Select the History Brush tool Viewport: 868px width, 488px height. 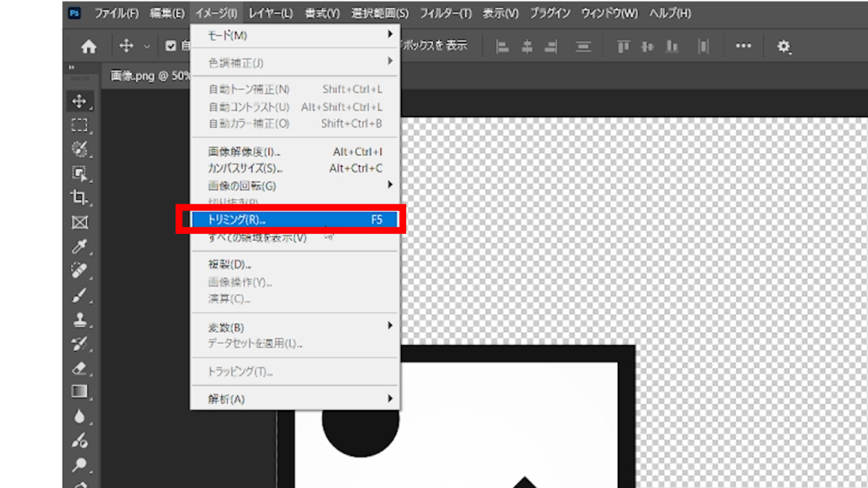(x=79, y=344)
